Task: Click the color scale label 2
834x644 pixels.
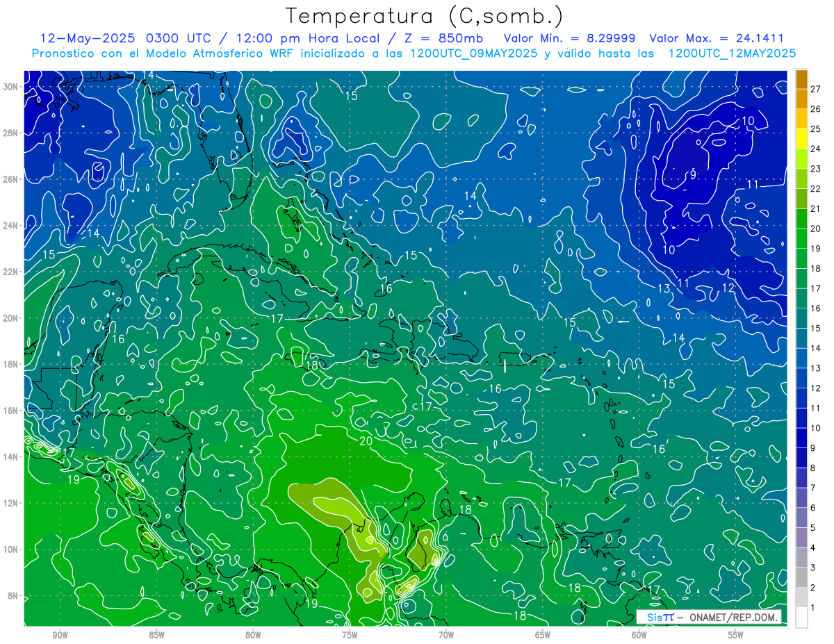Action: [x=813, y=588]
